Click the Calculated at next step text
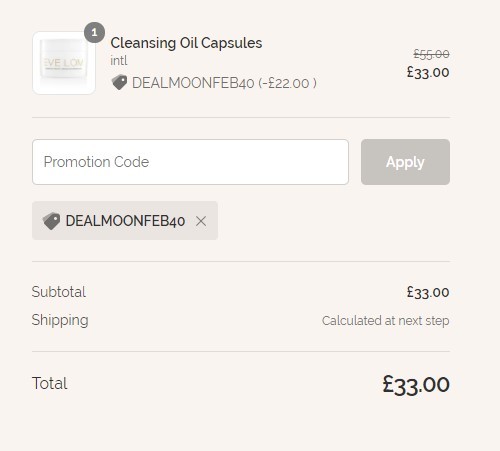This screenshot has width=500, height=451. (x=386, y=321)
